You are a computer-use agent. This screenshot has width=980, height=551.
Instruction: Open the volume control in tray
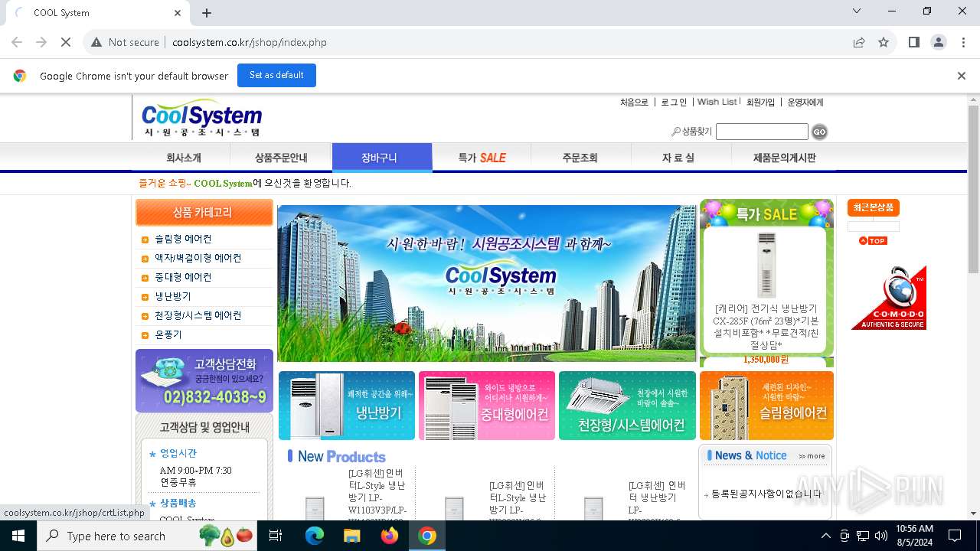click(x=881, y=536)
